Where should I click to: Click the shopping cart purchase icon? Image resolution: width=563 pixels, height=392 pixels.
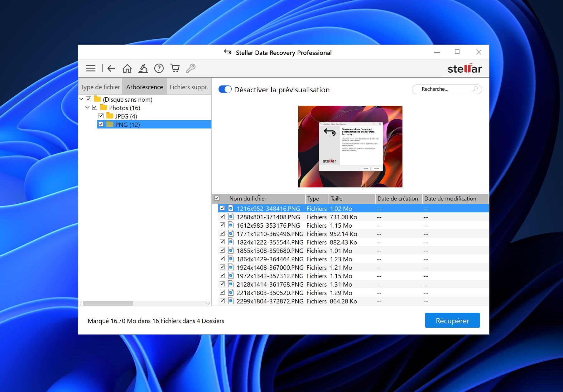coord(175,68)
